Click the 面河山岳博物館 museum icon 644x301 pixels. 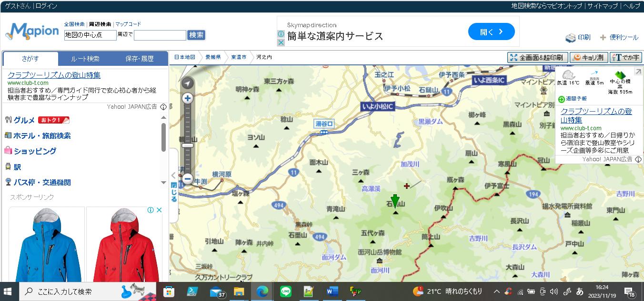[x=379, y=260]
